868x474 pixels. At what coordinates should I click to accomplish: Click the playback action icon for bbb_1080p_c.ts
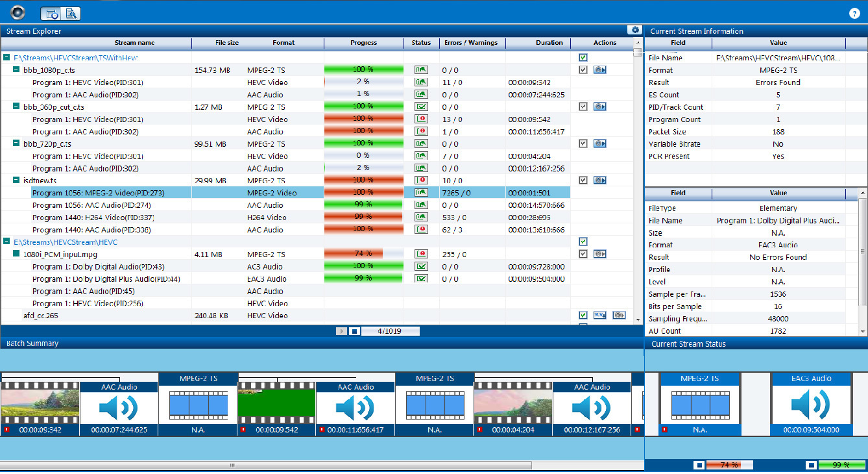tap(599, 70)
